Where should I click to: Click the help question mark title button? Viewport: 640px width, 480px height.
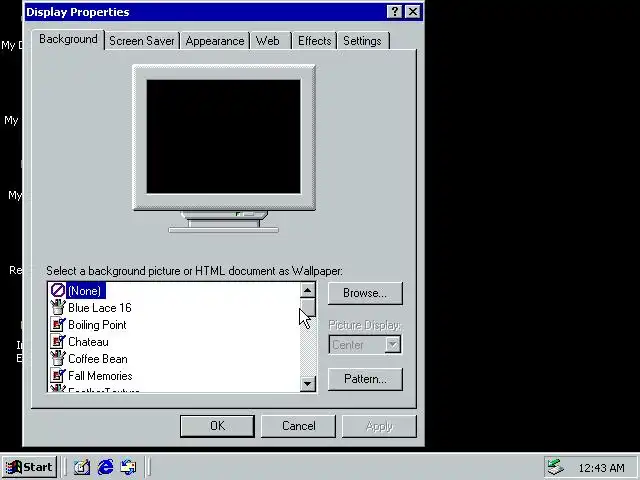[x=394, y=12]
